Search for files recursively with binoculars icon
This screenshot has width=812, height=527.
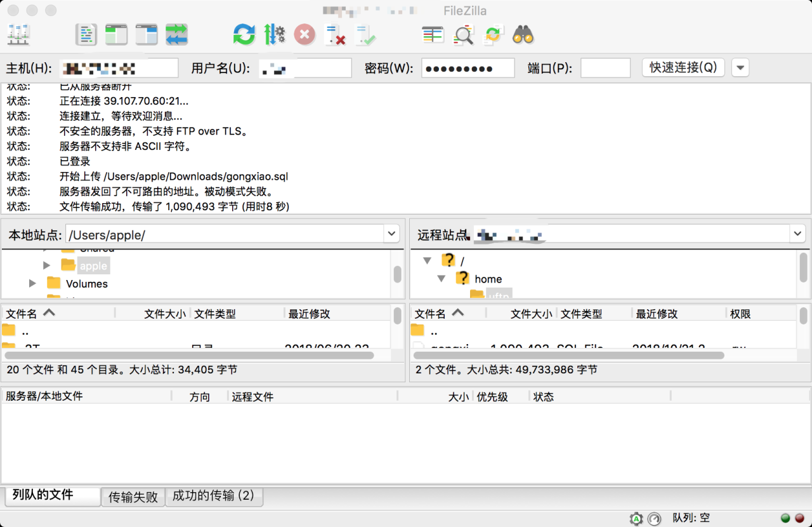[x=523, y=34]
